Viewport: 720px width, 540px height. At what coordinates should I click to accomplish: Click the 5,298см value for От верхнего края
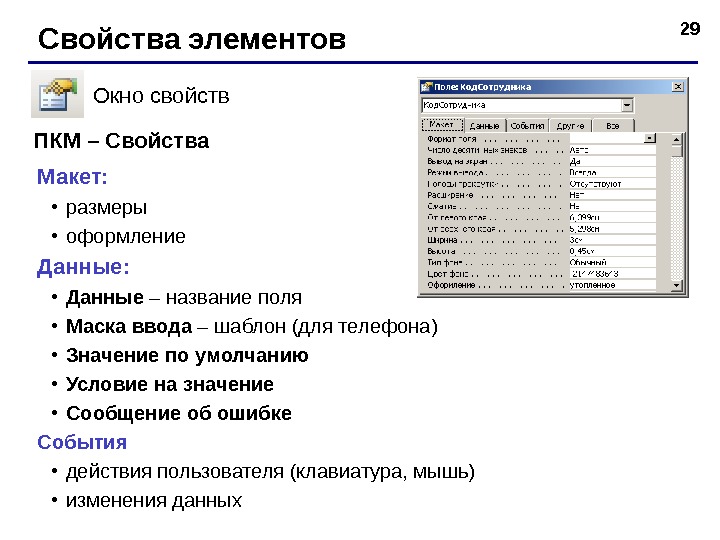tap(612, 229)
